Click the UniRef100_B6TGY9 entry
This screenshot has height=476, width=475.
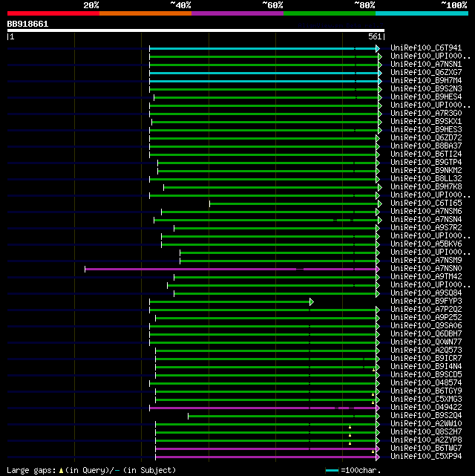coord(426,391)
